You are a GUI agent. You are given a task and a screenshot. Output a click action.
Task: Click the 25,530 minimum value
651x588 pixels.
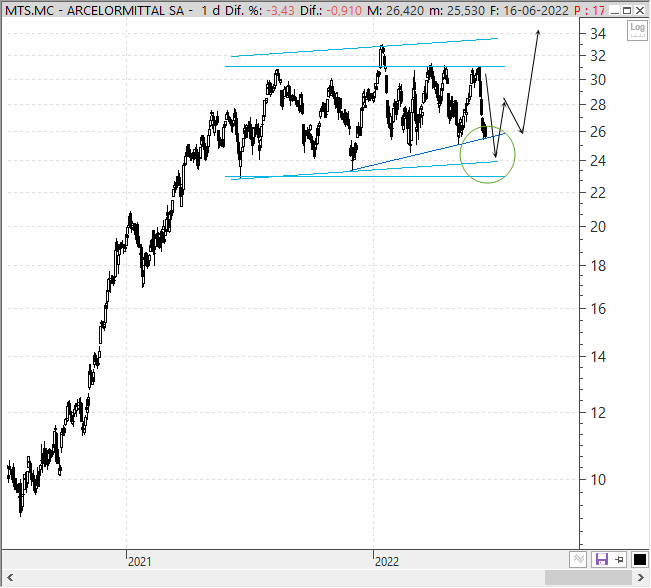465,10
